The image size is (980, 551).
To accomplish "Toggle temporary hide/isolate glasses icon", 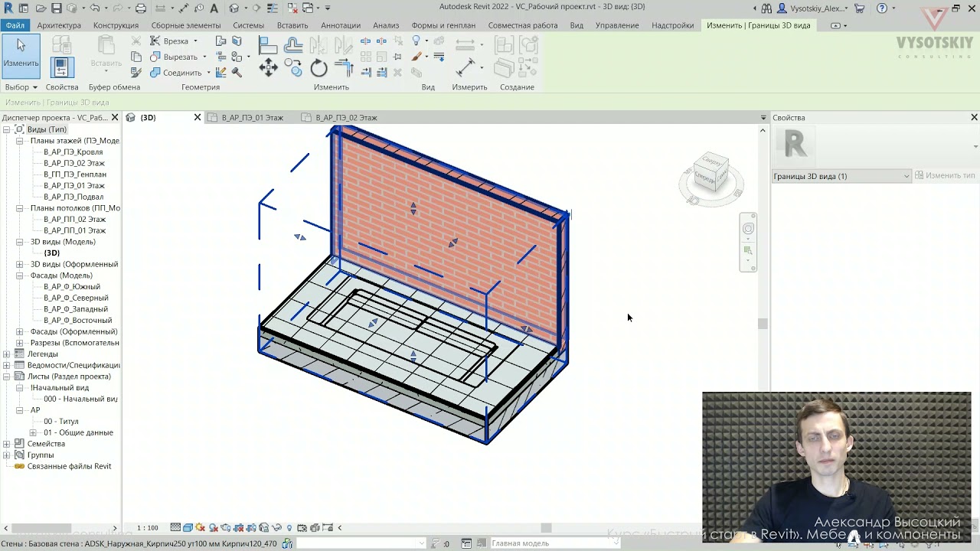I will tap(276, 527).
